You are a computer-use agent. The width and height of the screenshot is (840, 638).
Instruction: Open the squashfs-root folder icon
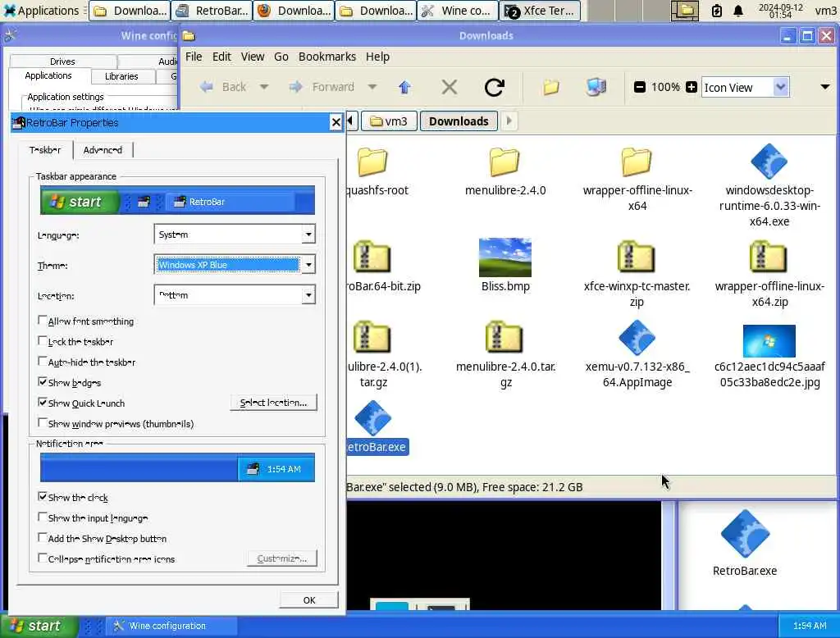point(372,162)
